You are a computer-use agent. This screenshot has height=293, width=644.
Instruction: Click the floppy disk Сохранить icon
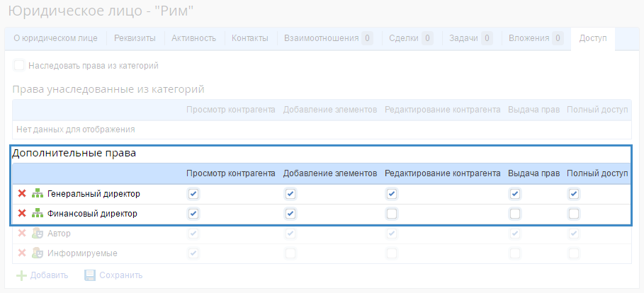tap(90, 275)
